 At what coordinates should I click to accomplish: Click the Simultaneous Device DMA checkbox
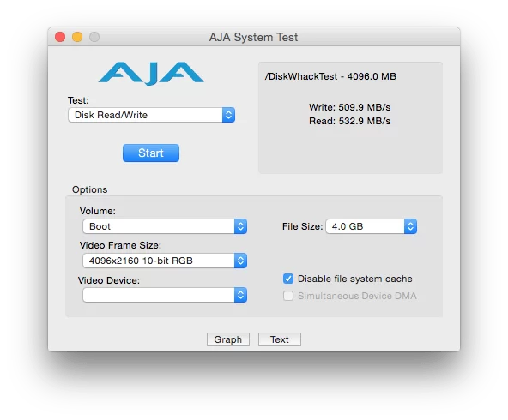click(x=288, y=296)
